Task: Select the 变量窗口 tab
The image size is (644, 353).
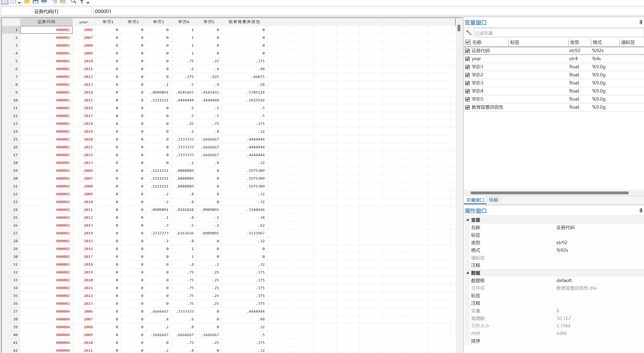Action: (x=475, y=200)
